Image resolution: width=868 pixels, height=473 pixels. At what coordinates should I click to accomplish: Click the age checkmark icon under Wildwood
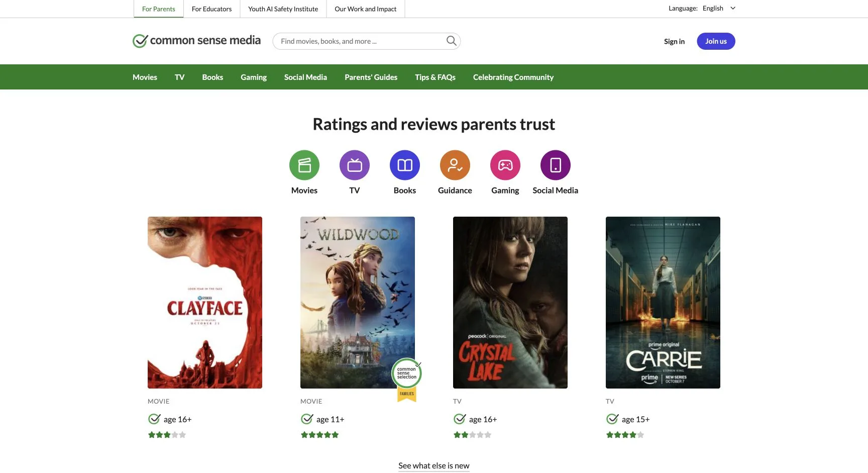tap(307, 419)
